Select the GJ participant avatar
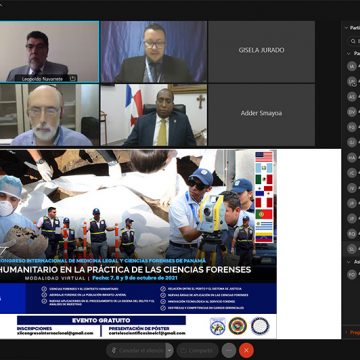 pos(352,142)
